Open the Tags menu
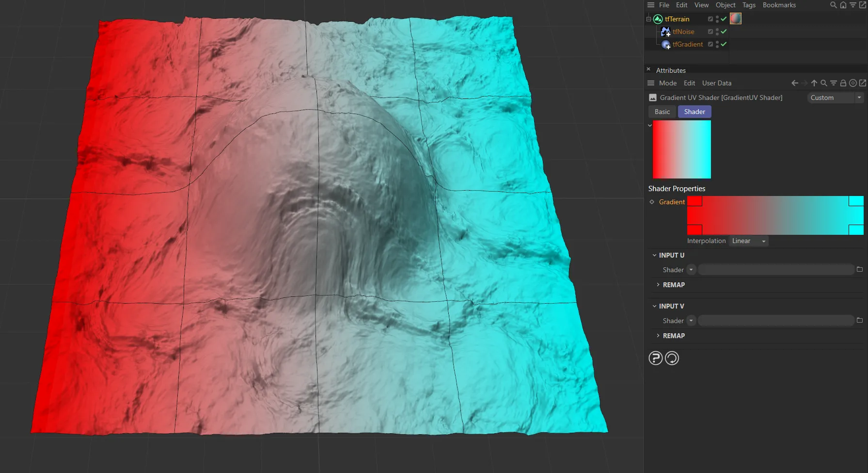The width and height of the screenshot is (868, 473). click(x=748, y=5)
